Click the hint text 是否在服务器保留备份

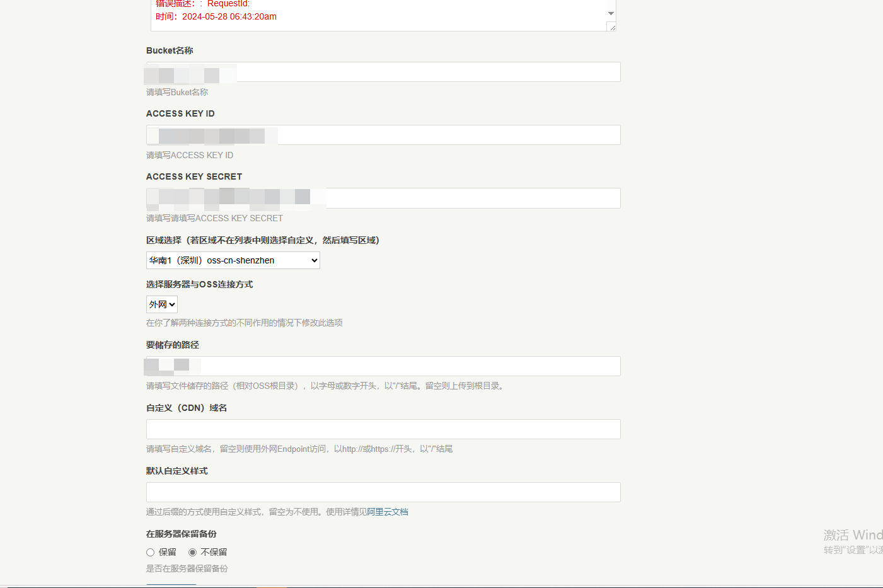click(187, 568)
